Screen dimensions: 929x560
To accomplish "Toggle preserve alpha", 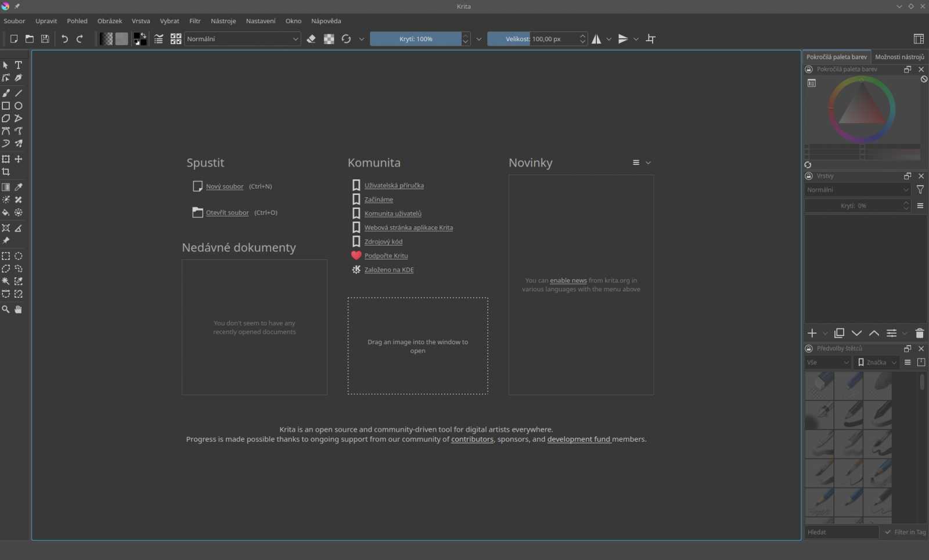I will click(x=329, y=39).
